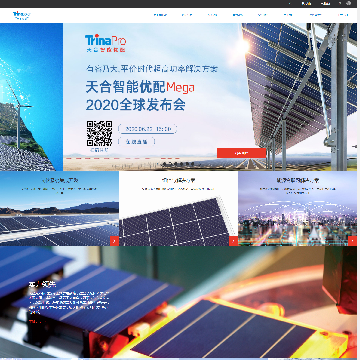Open third navigation menu item

(x=212, y=15)
